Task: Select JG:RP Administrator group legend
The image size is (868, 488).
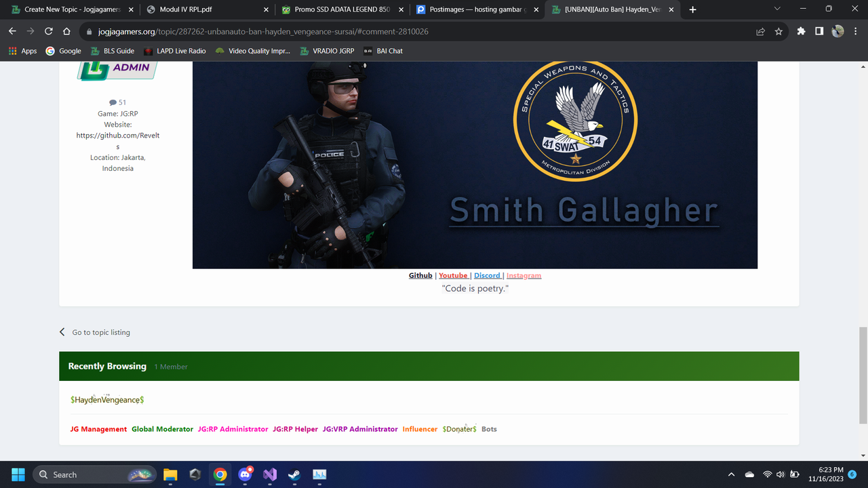Action: [x=233, y=429]
